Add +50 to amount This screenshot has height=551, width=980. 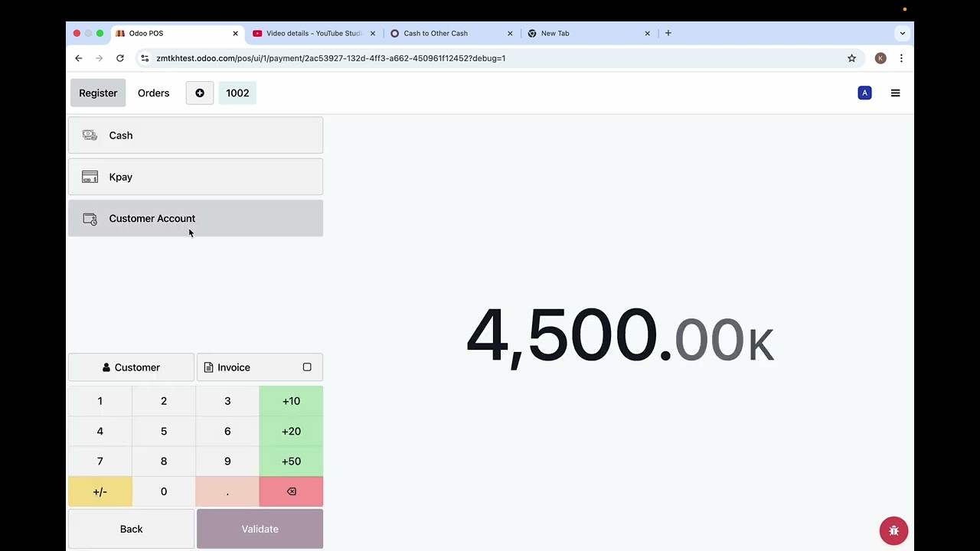coord(291,461)
